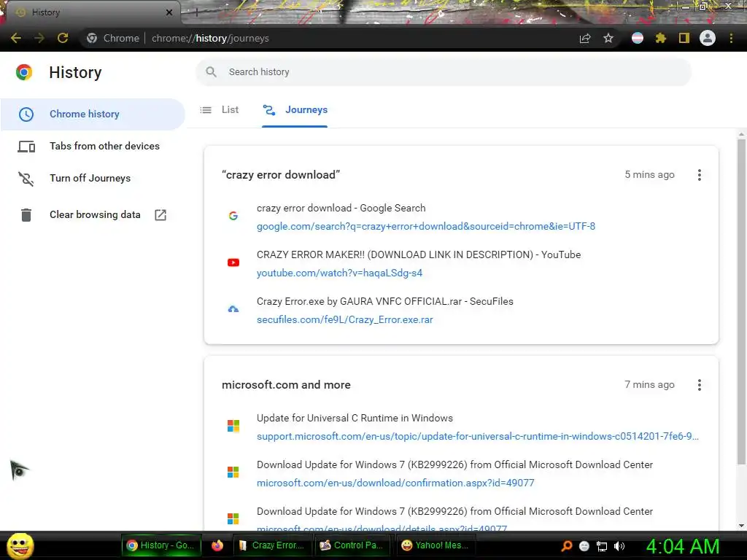Click the Chrome logo beside History
The image size is (747, 560).
[x=24, y=72]
